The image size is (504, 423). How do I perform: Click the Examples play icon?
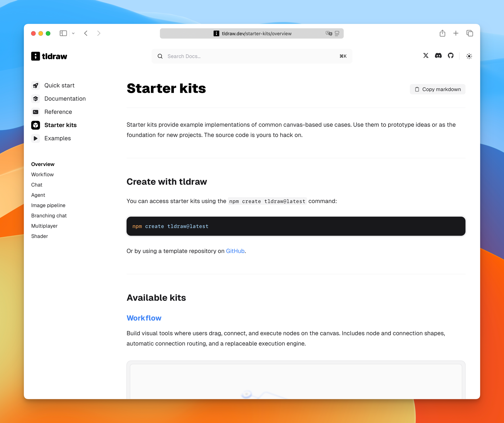click(x=36, y=138)
